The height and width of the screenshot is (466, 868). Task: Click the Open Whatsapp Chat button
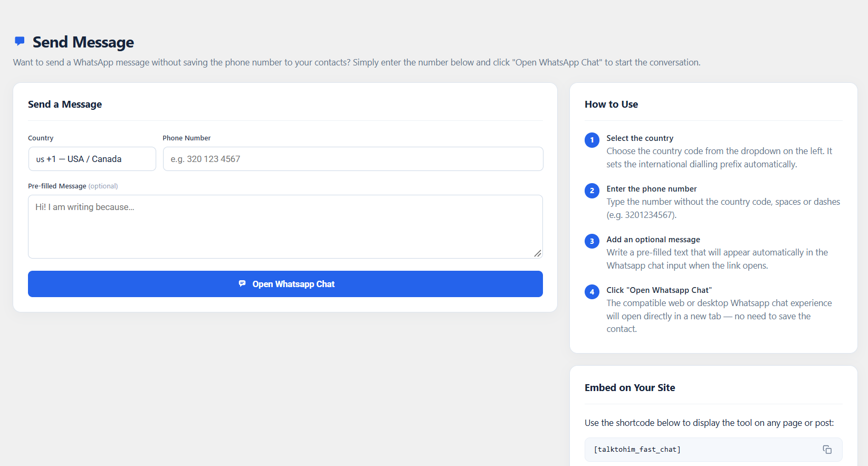click(x=285, y=284)
